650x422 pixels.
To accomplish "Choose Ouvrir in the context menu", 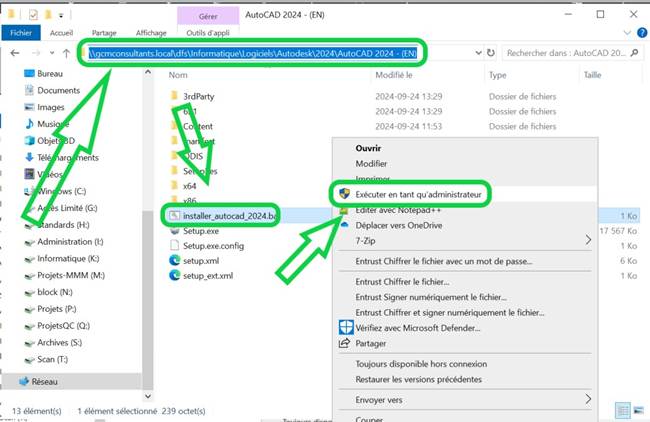I will [x=368, y=148].
